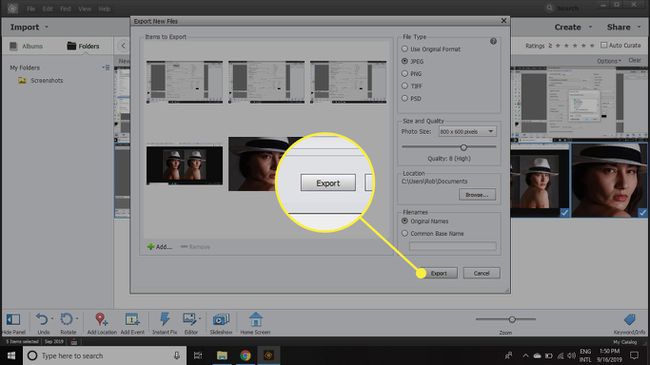This screenshot has height=365, width=650.
Task: Open the Edit menu
Action: (x=48, y=9)
